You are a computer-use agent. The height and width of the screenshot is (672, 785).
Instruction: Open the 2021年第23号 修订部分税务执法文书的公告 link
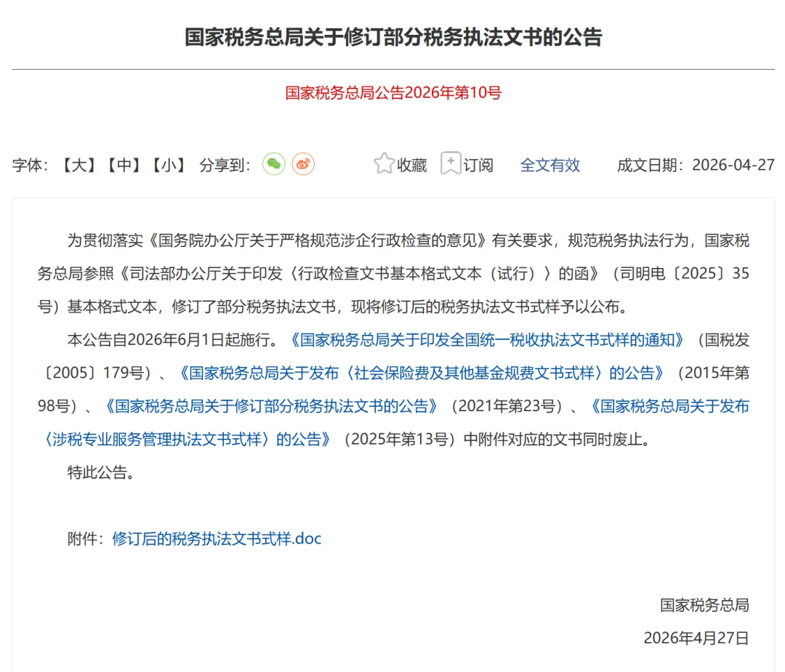(x=272, y=406)
